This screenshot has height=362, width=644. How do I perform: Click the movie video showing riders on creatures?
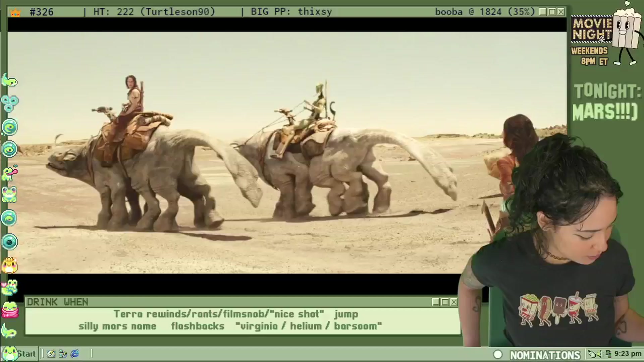(287, 153)
